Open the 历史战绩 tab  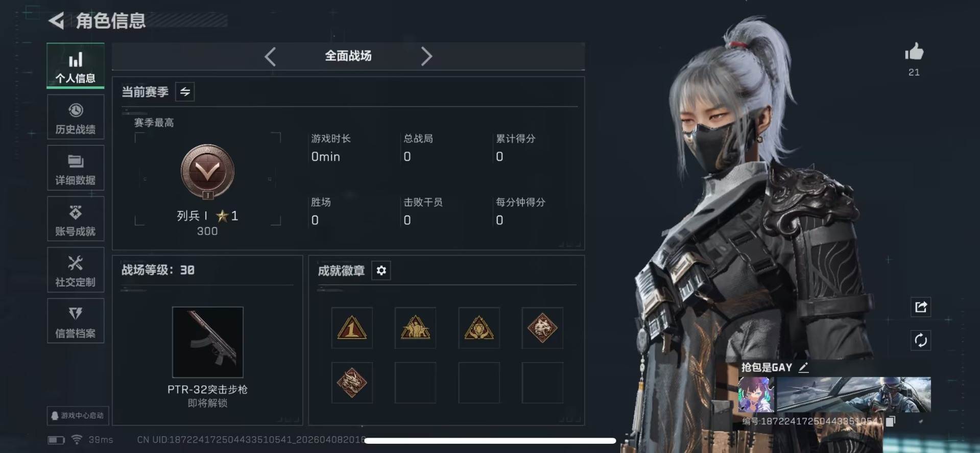(x=76, y=117)
